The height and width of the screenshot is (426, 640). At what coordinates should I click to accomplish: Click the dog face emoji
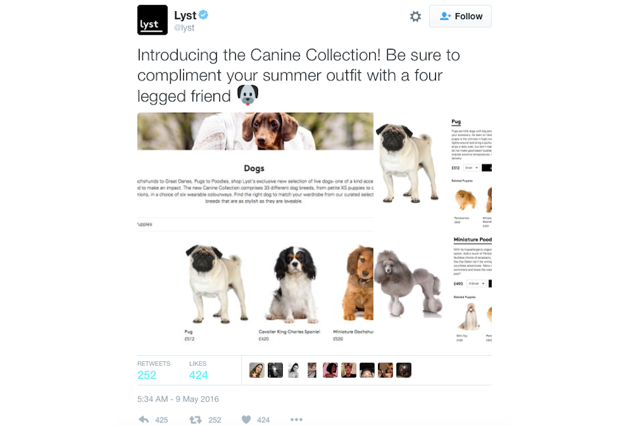(x=248, y=95)
